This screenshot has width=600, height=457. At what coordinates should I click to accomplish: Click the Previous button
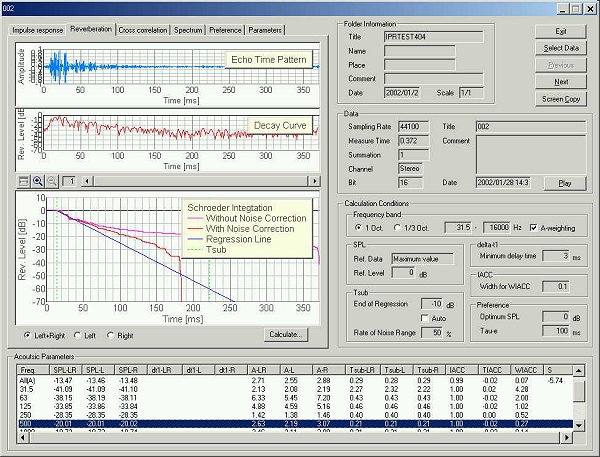pyautogui.click(x=561, y=65)
